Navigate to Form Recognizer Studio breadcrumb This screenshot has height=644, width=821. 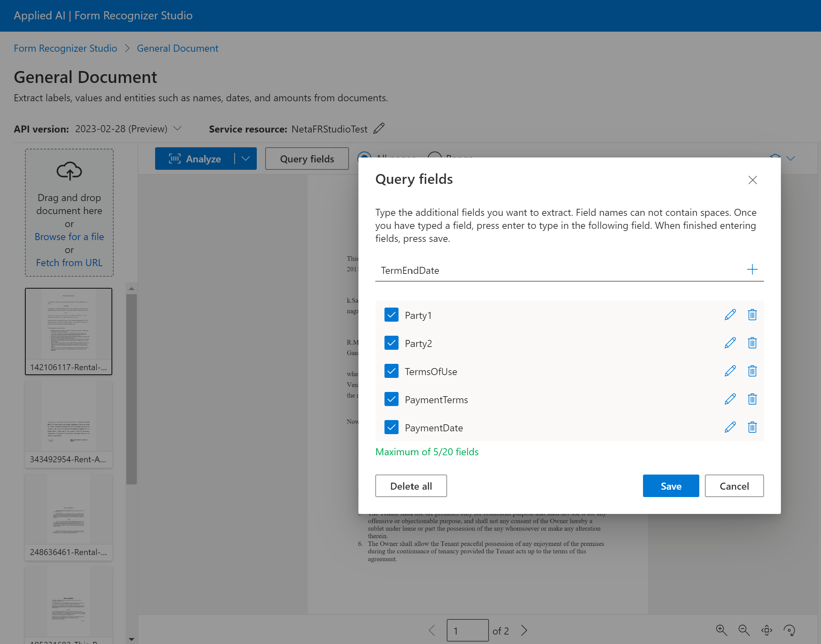[65, 47]
